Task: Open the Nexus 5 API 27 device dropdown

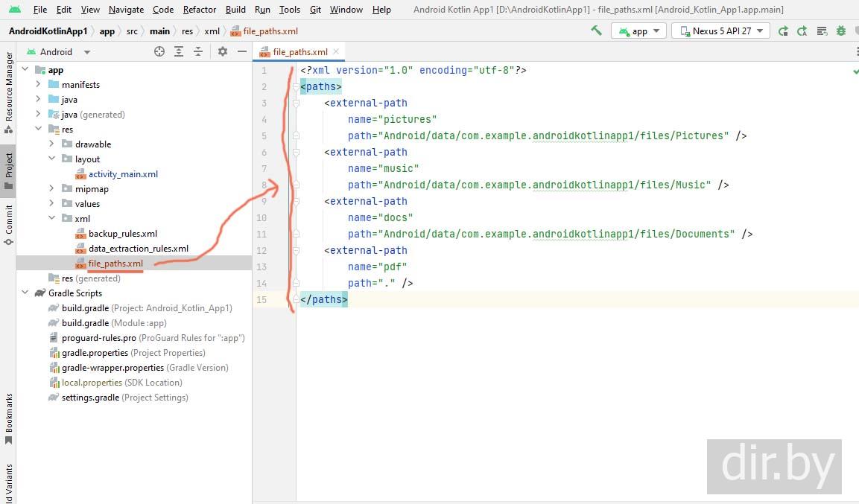Action: tap(720, 31)
